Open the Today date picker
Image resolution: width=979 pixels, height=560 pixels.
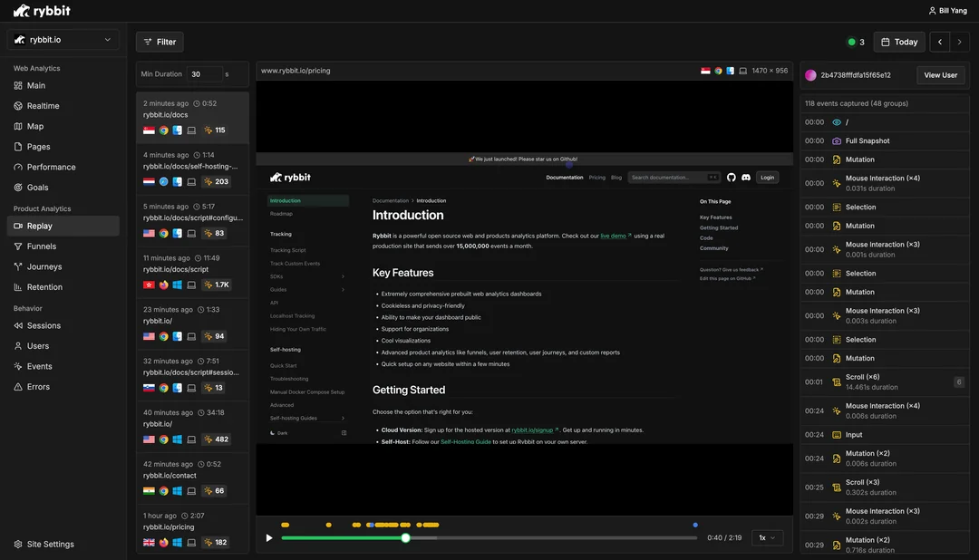click(898, 42)
